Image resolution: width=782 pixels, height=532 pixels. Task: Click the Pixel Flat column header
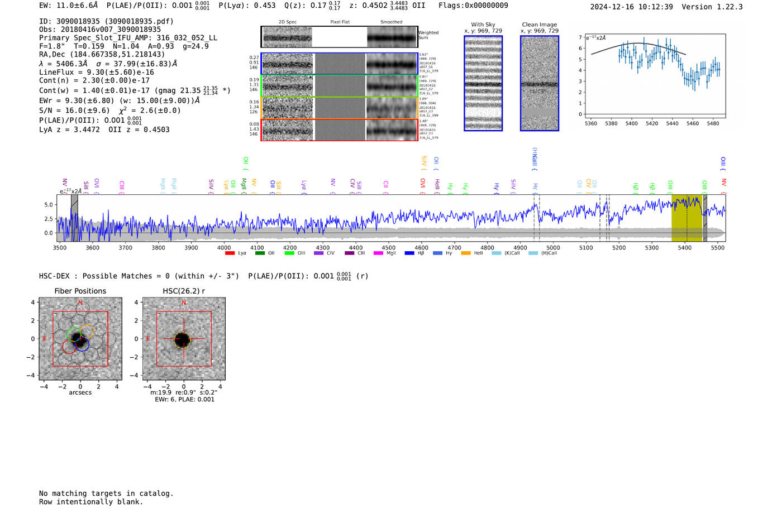pyautogui.click(x=340, y=22)
